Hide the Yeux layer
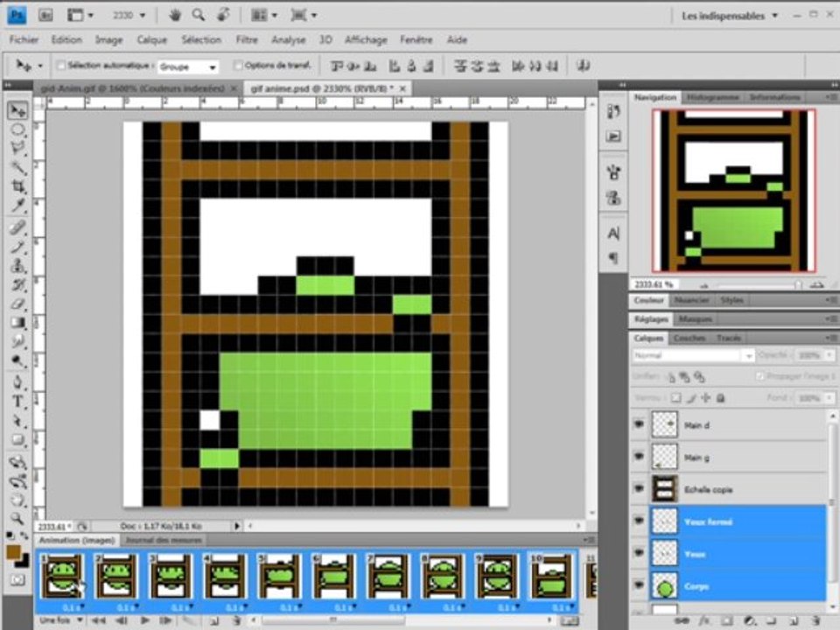 639,553
